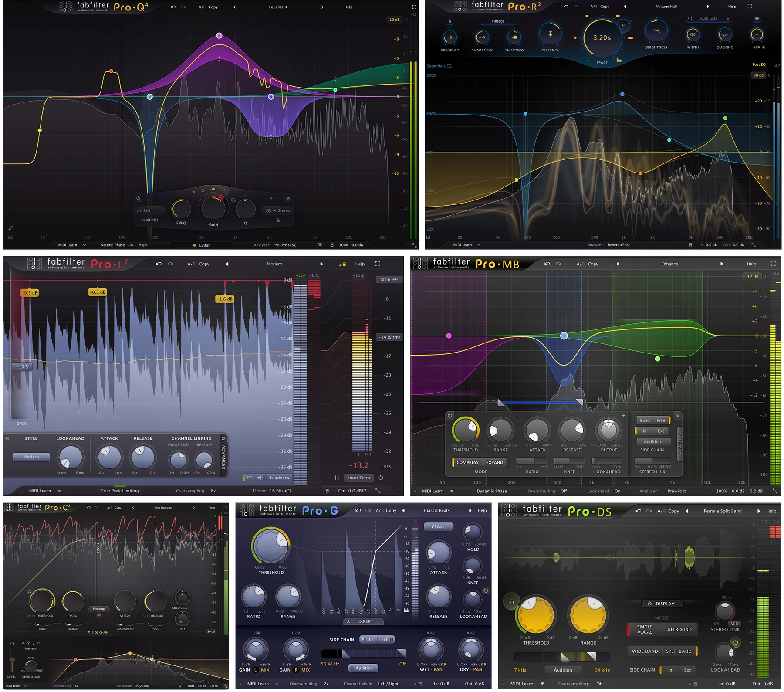Click the undo arrow in Pro-DS header
784x692 pixels.
pyautogui.click(x=638, y=511)
